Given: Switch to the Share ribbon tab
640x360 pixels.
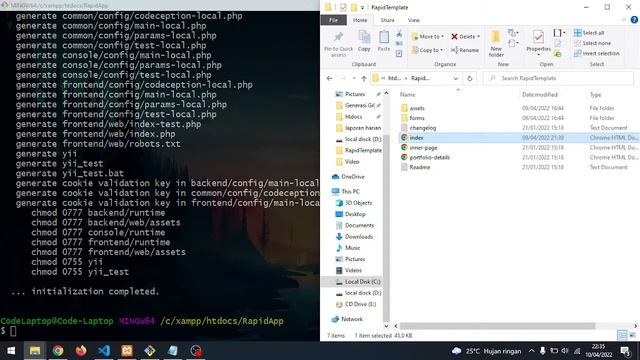Looking at the screenshot, I should (x=387, y=20).
